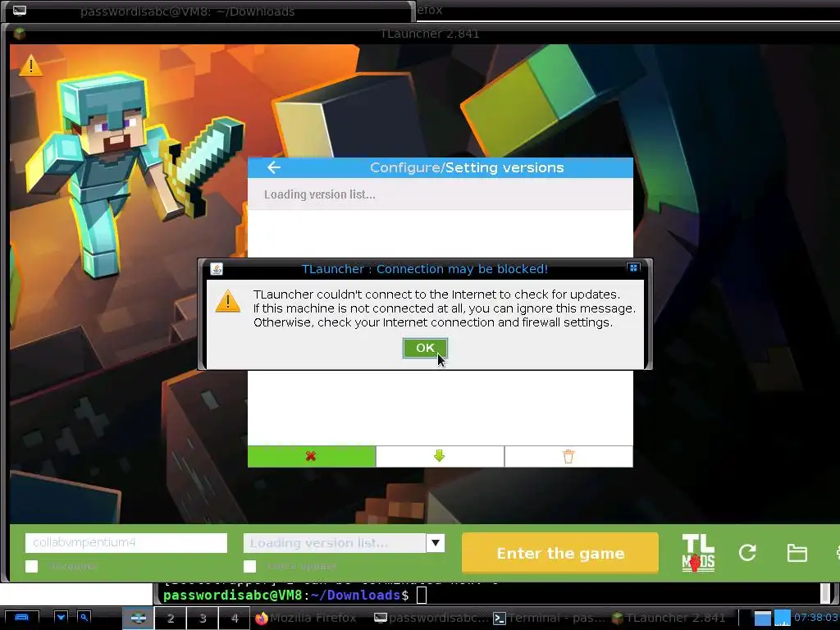This screenshot has width=840, height=630.
Task: Select TLauncher 2.841 taskbar entry
Action: tap(668, 618)
